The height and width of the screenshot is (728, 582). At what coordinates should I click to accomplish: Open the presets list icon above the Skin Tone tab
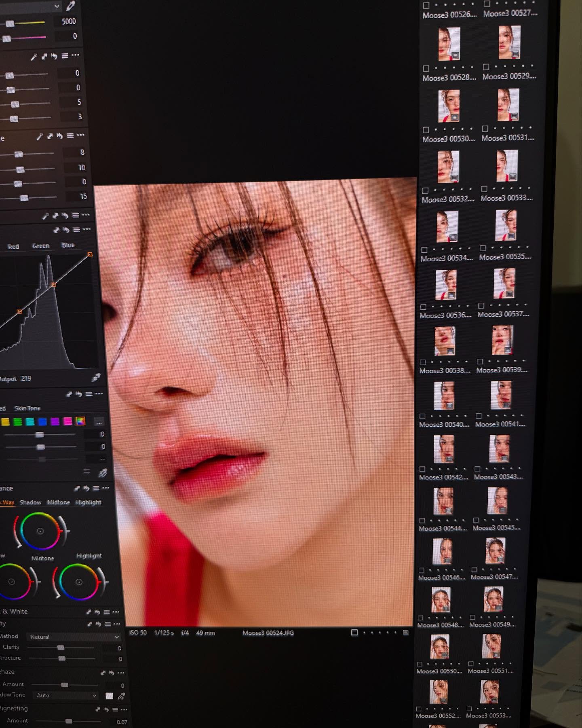pos(89,394)
